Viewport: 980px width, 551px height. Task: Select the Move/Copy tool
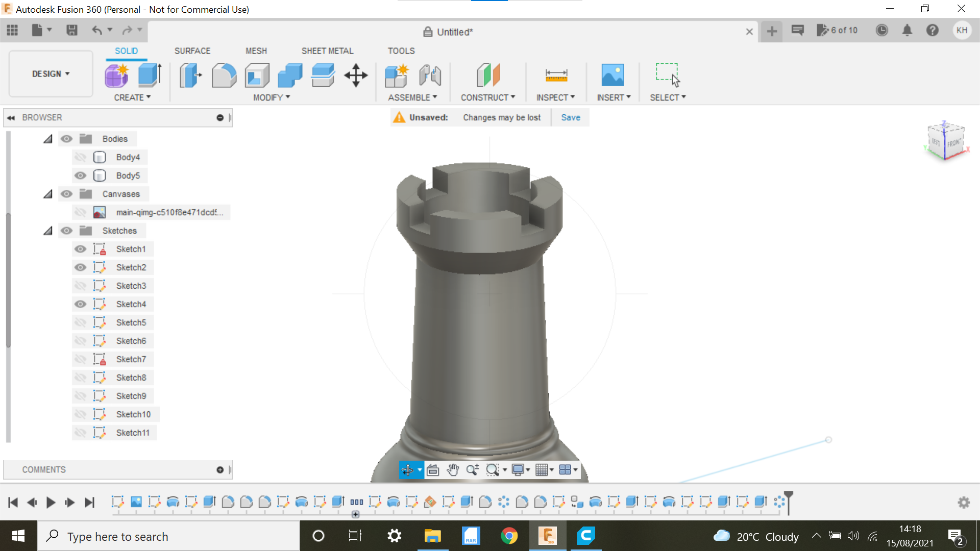point(356,76)
